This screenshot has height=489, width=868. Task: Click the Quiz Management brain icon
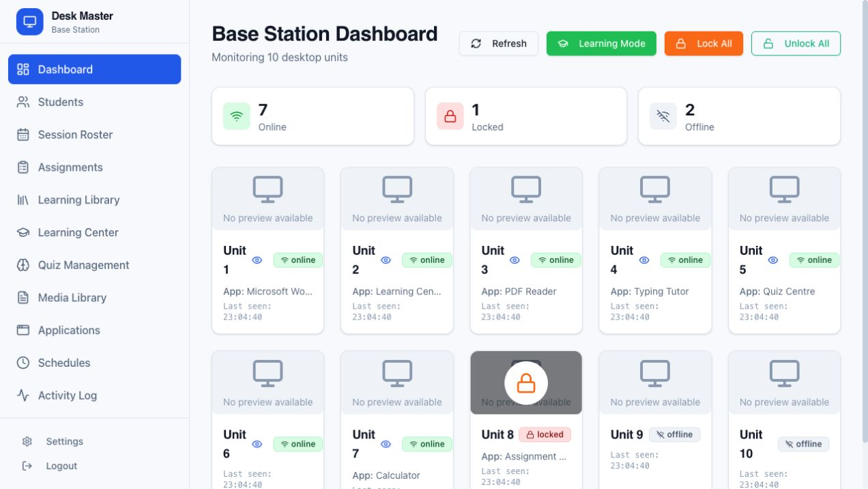[23, 265]
